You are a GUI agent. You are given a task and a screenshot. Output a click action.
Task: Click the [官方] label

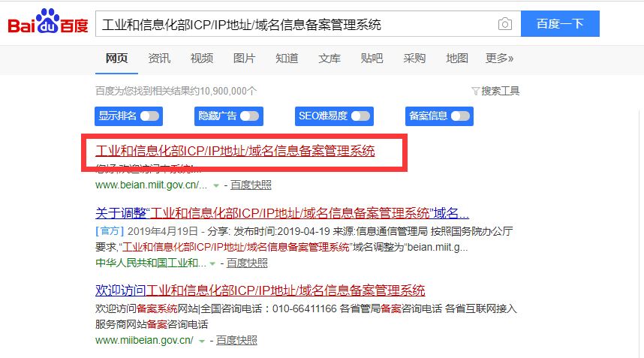[110, 231]
